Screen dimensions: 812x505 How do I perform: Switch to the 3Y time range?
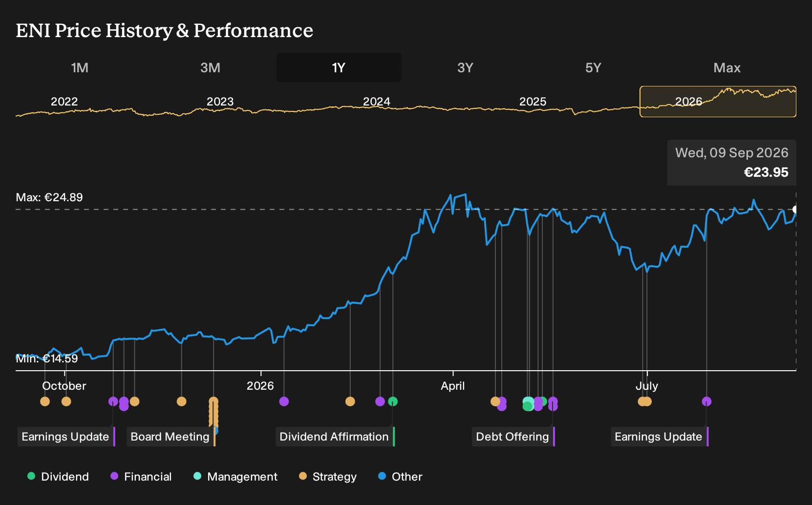click(x=465, y=67)
